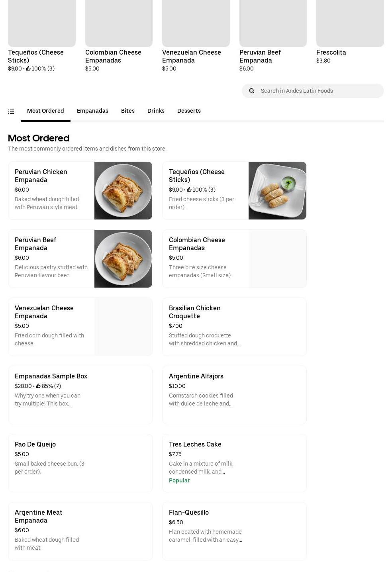This screenshot has height=572, width=392.
Task: Select Argentine Alfajors item
Action: pos(234,395)
